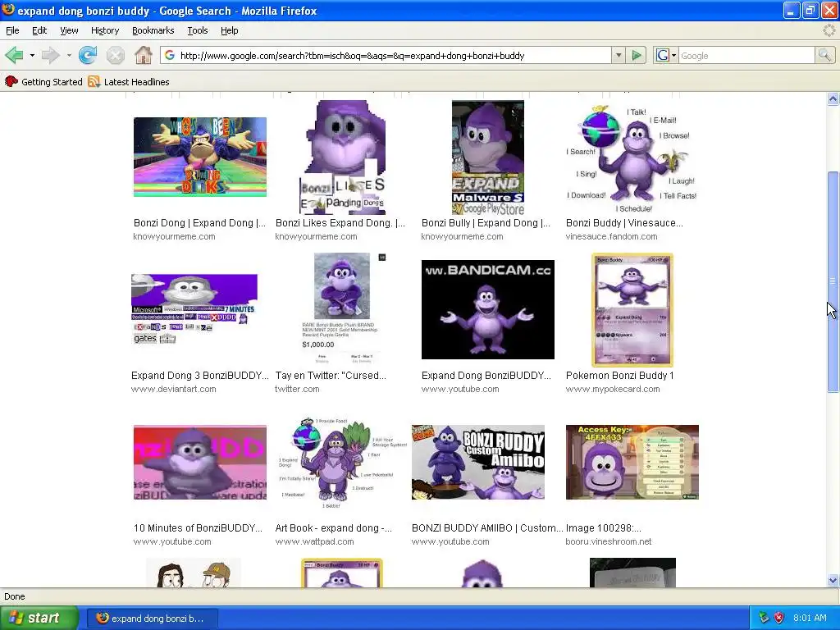Open the Edit menu

pos(39,30)
